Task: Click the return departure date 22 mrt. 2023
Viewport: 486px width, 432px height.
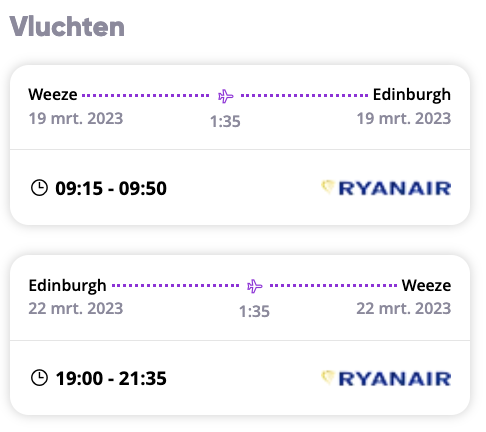Action: point(76,308)
